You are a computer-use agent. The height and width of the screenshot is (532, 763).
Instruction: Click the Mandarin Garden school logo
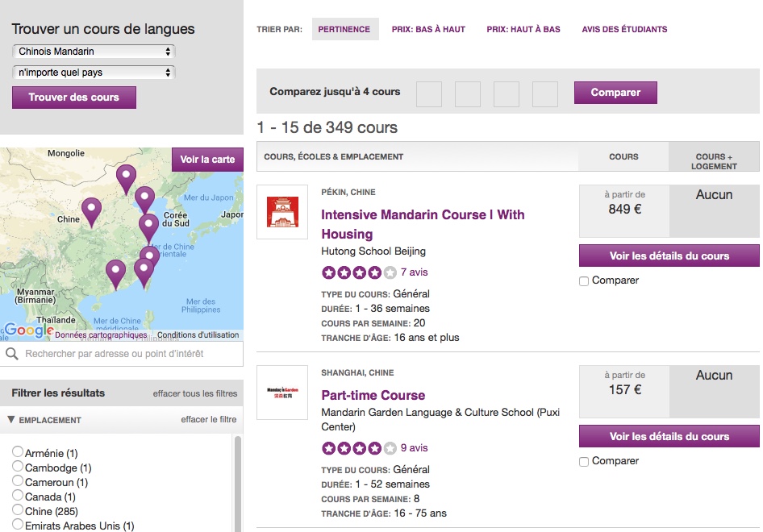point(282,393)
